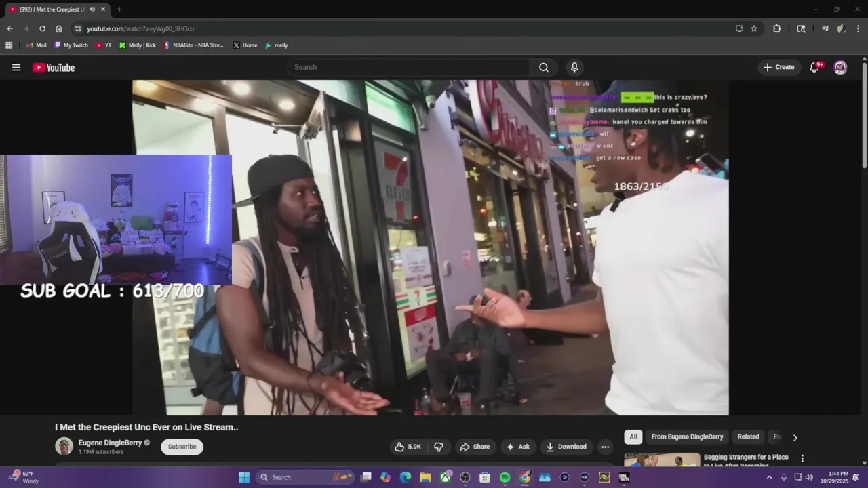Open Microsoft Store from the taskbar
Screen dimensions: 868x488
[485, 477]
